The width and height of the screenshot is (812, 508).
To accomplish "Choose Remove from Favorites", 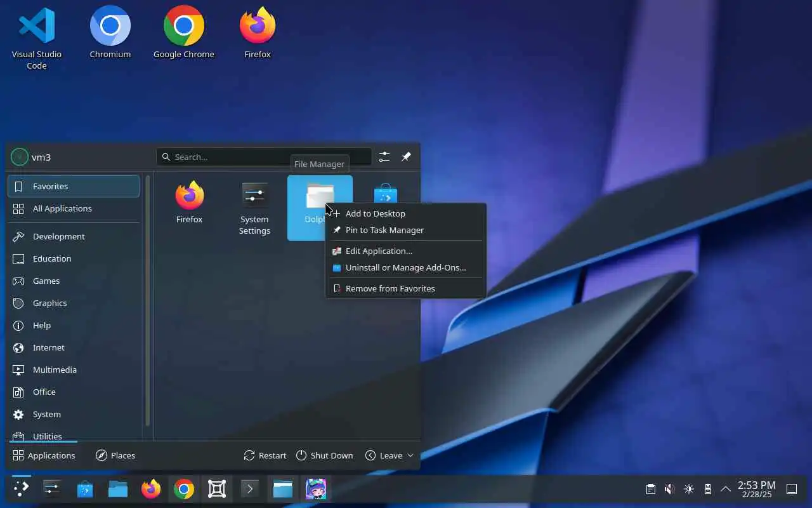I will [405, 288].
